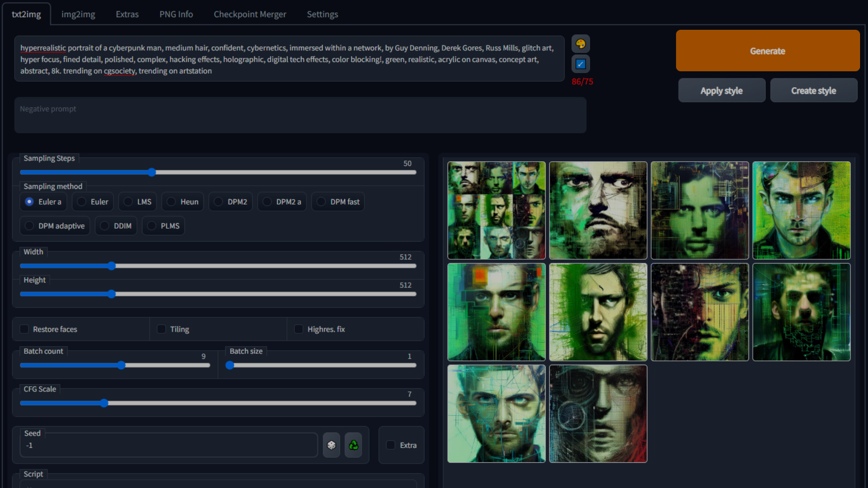Click Apply style button
Screen dimensions: 868x488
coord(722,90)
